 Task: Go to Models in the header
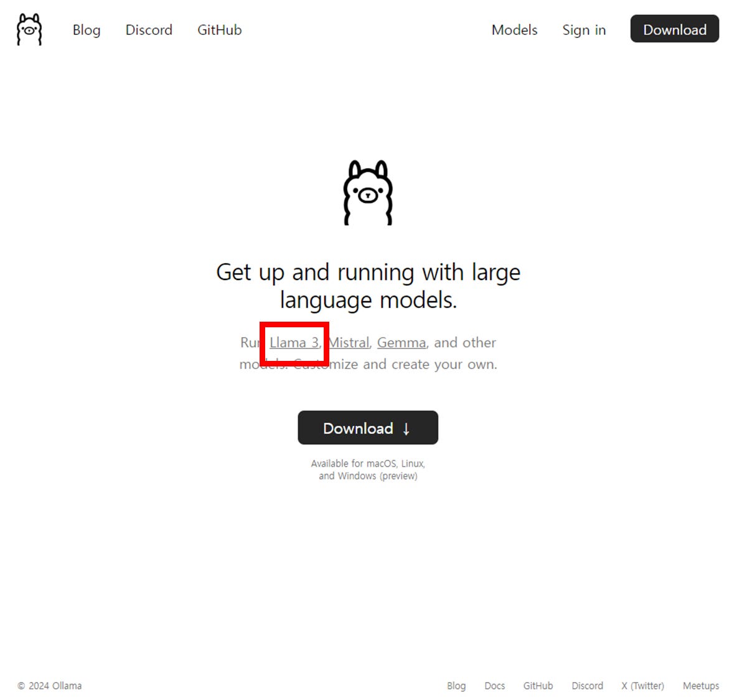(514, 30)
